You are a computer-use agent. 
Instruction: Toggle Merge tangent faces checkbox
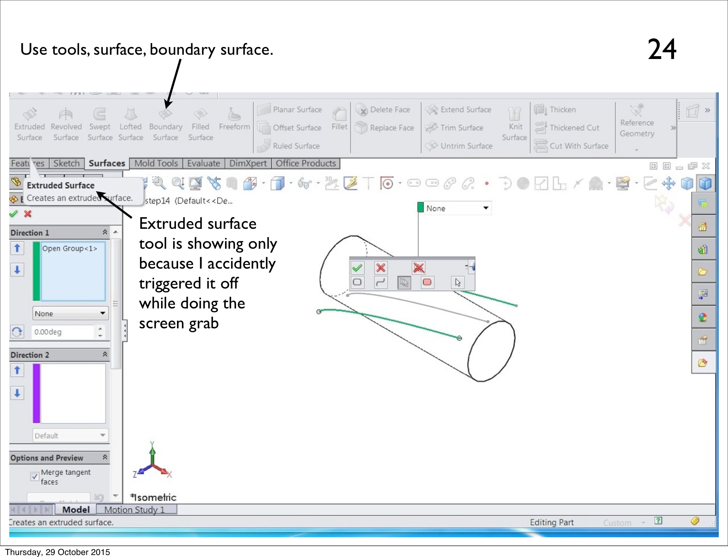click(35, 476)
